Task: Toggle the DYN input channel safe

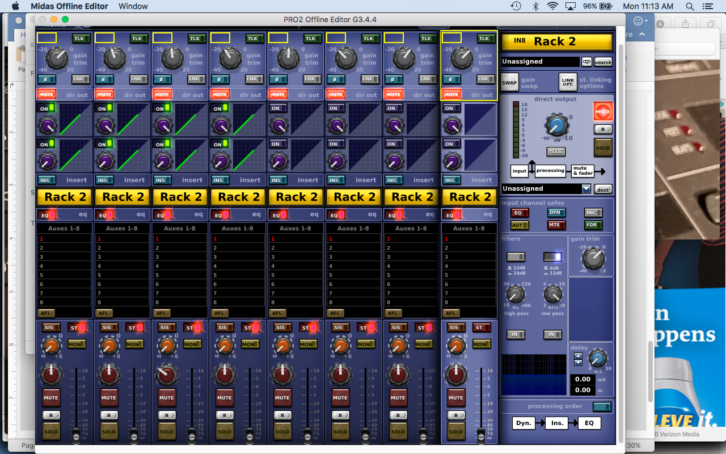Action: (555, 213)
